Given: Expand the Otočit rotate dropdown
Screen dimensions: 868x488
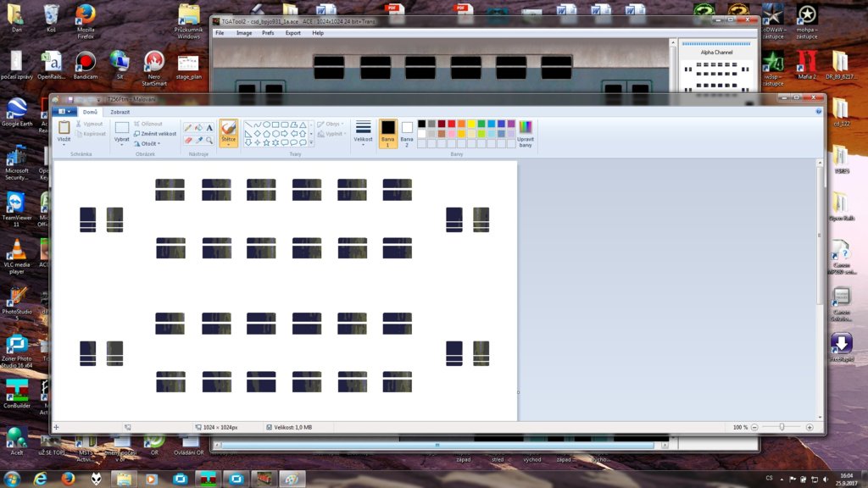Looking at the screenshot, I should pos(148,144).
